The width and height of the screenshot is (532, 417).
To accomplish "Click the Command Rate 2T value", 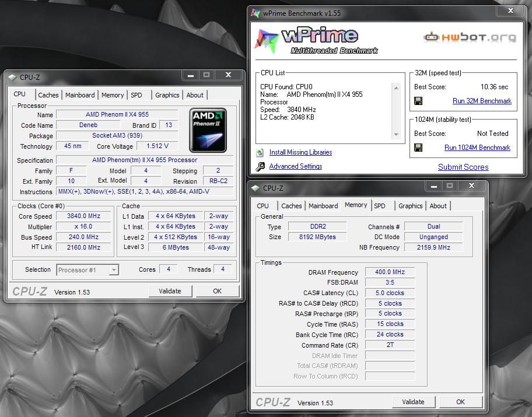I will [390, 345].
